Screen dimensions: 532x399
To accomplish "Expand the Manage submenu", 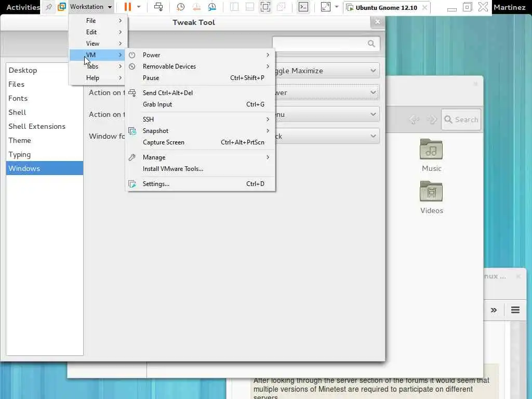I will 200,157.
